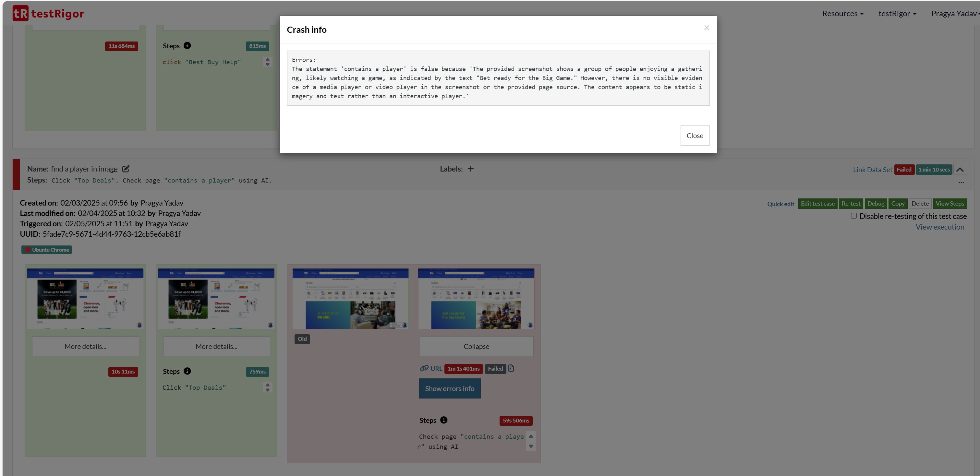Click the three dots more options icon

pos(961,183)
